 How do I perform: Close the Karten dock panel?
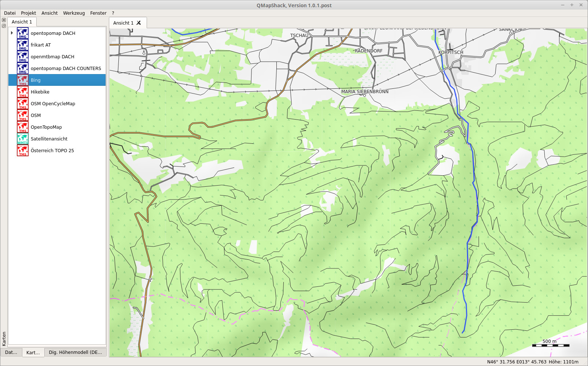click(x=4, y=20)
